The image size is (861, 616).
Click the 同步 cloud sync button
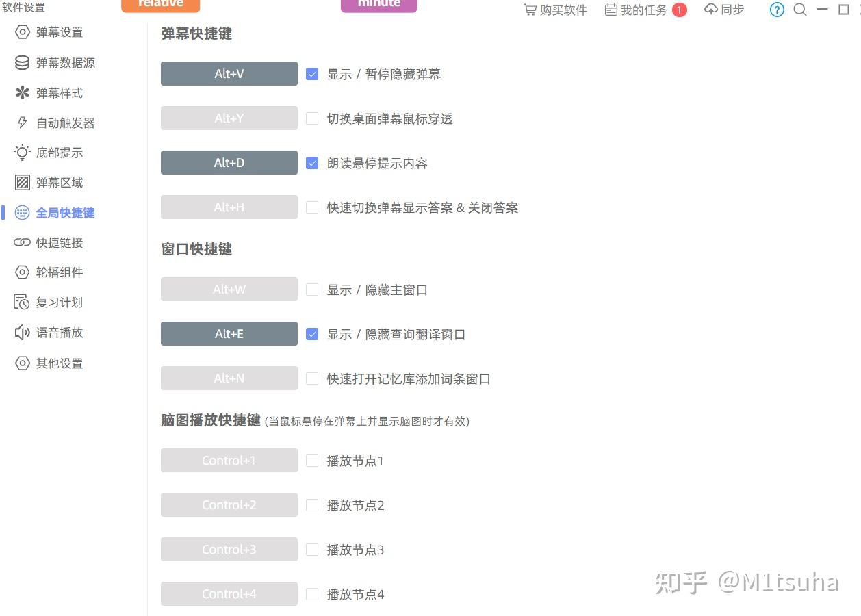tap(724, 10)
